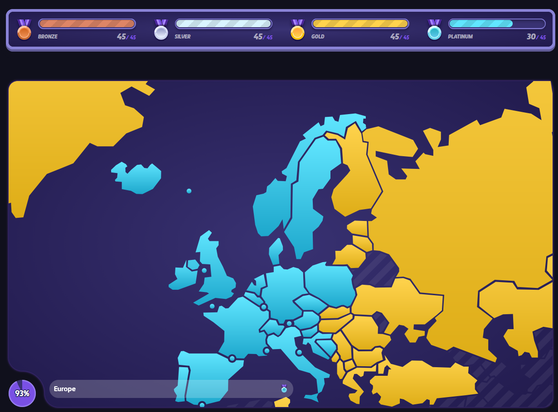Select the Bronze progress bar
Screen dimensions: 558x412
click(87, 24)
